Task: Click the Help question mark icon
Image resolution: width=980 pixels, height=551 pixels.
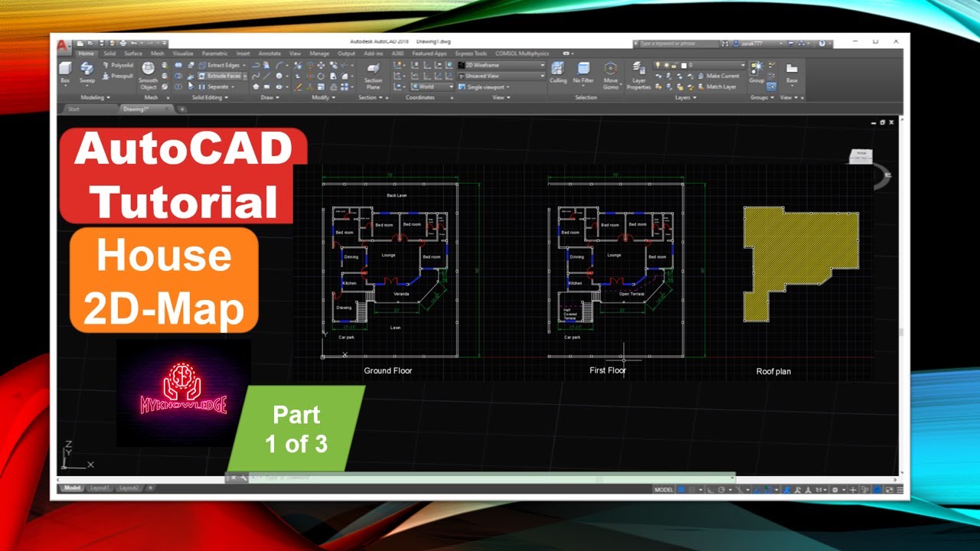Action: (x=822, y=44)
